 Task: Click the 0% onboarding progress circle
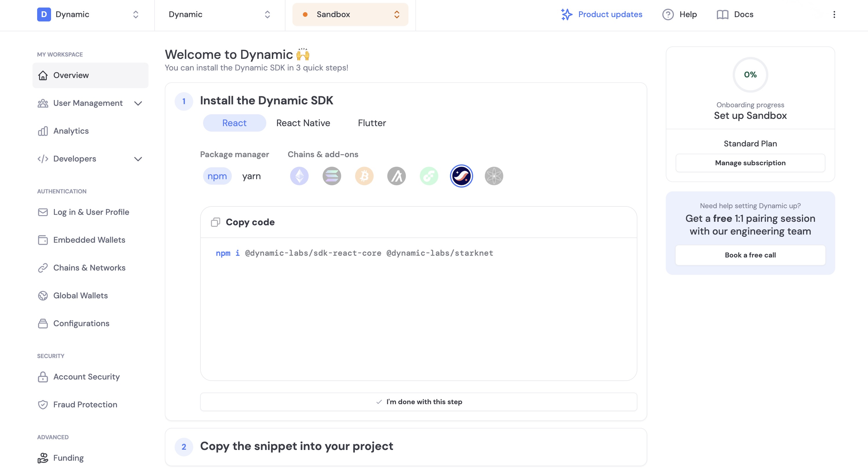(750, 75)
